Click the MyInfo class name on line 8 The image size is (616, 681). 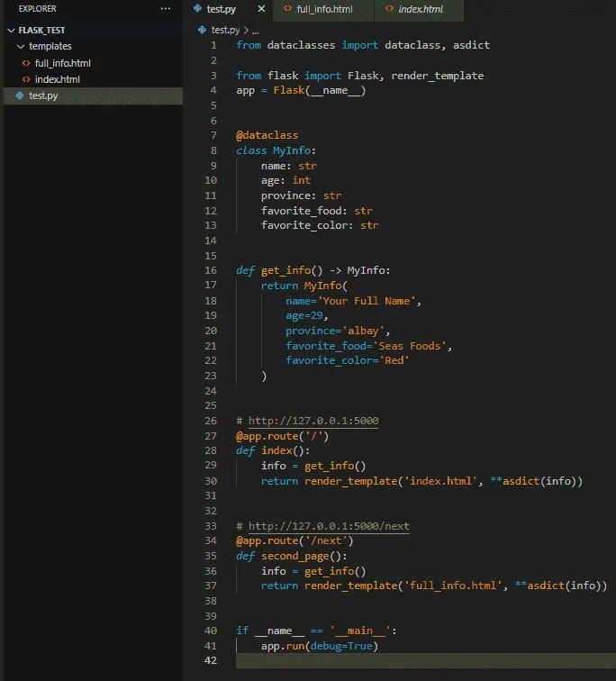(x=292, y=150)
